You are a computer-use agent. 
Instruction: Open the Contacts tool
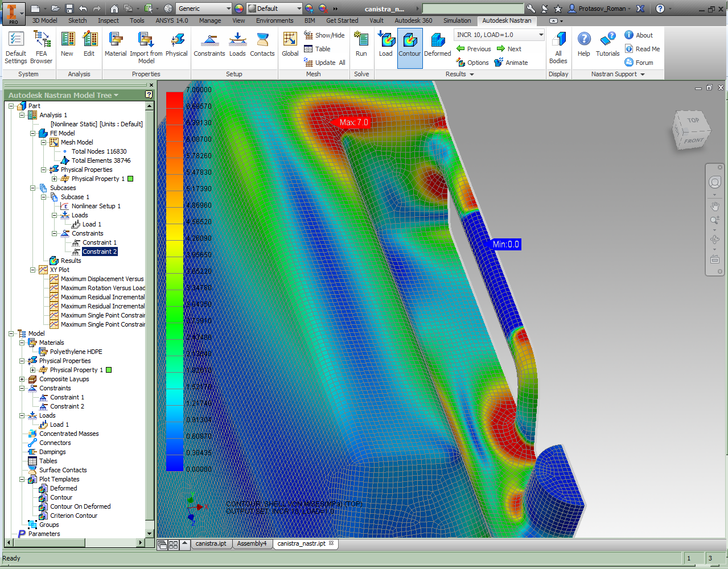coord(262,44)
